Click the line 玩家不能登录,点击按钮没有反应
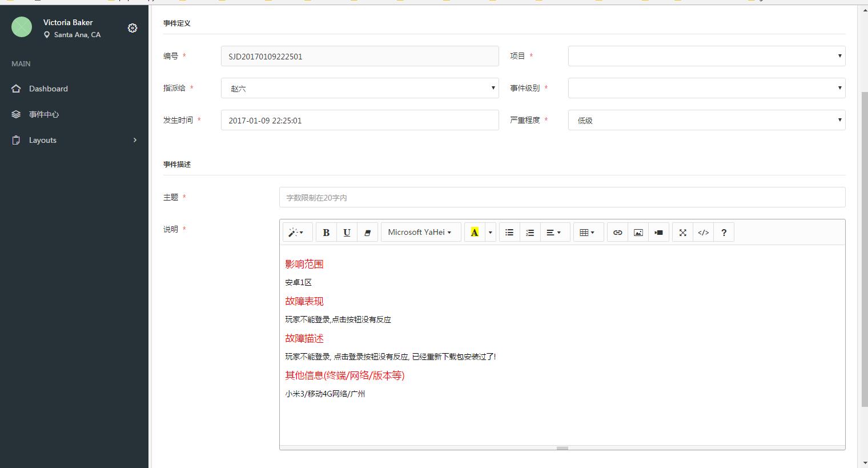Image resolution: width=868 pixels, height=468 pixels. (338, 319)
